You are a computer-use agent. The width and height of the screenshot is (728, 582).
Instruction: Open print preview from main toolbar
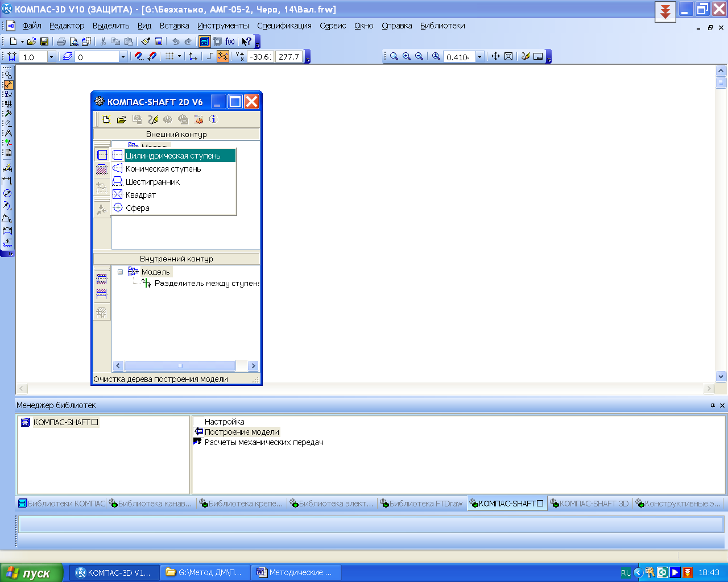click(74, 41)
